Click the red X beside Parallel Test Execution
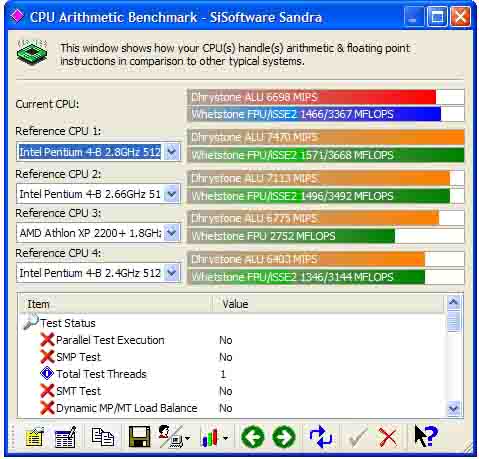 tap(47, 340)
